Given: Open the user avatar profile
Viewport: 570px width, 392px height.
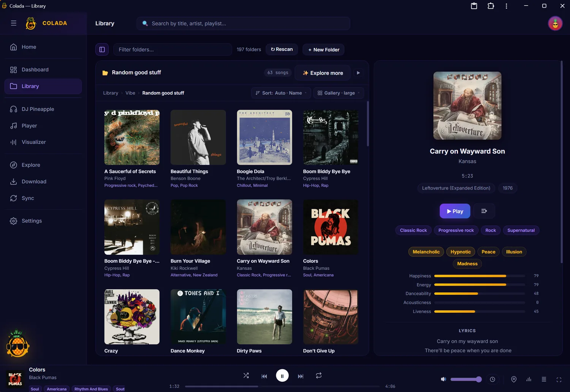Looking at the screenshot, I should click(x=555, y=24).
